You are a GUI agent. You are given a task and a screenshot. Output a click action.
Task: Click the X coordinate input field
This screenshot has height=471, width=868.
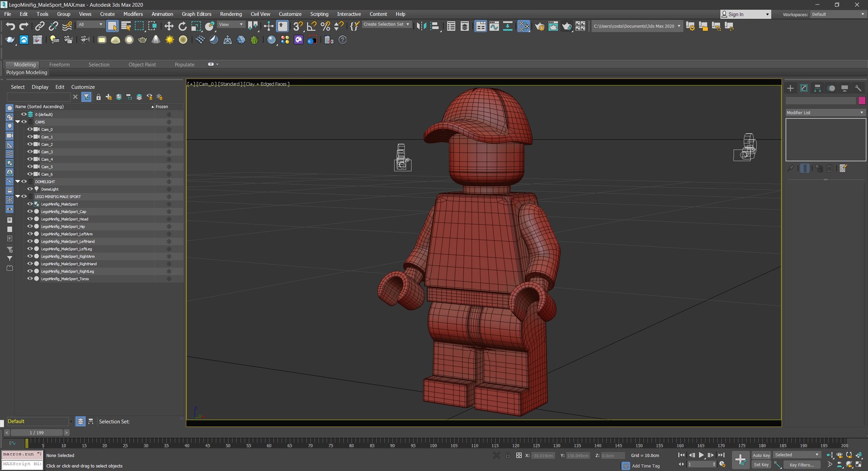pos(542,456)
